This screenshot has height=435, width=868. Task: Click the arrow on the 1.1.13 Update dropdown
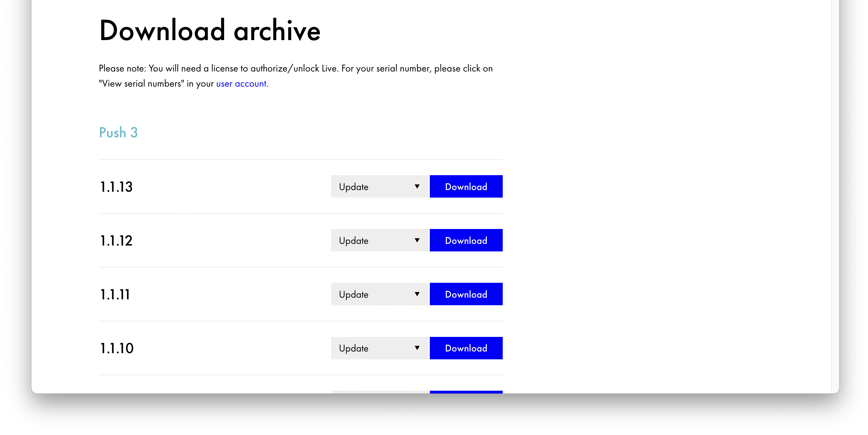coord(417,186)
